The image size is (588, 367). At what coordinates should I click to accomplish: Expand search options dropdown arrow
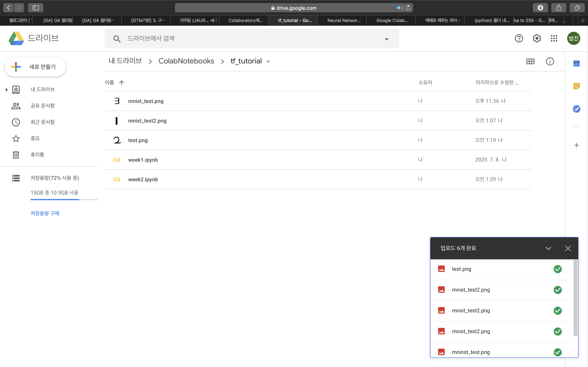[x=386, y=39]
